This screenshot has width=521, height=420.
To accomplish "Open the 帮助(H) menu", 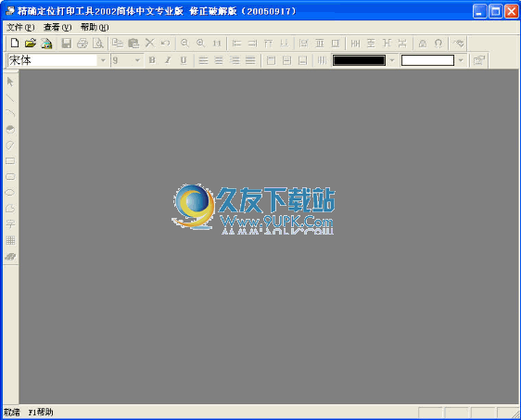I will 95,27.
